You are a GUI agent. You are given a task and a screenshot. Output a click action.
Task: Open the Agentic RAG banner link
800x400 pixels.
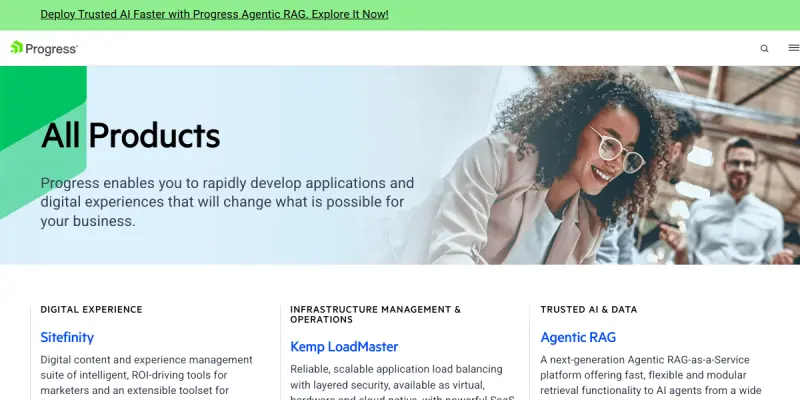click(214, 14)
